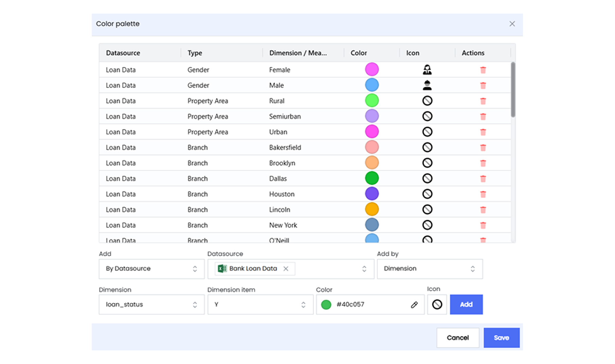Screen dimensions: 615x364
Task: Sort by Datasource column header
Action: coord(123,53)
